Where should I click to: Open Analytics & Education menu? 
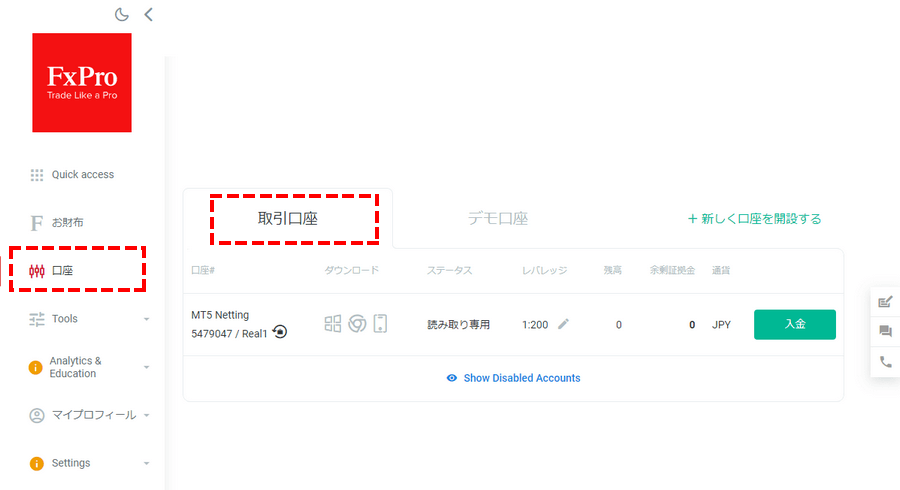pyautogui.click(x=75, y=367)
